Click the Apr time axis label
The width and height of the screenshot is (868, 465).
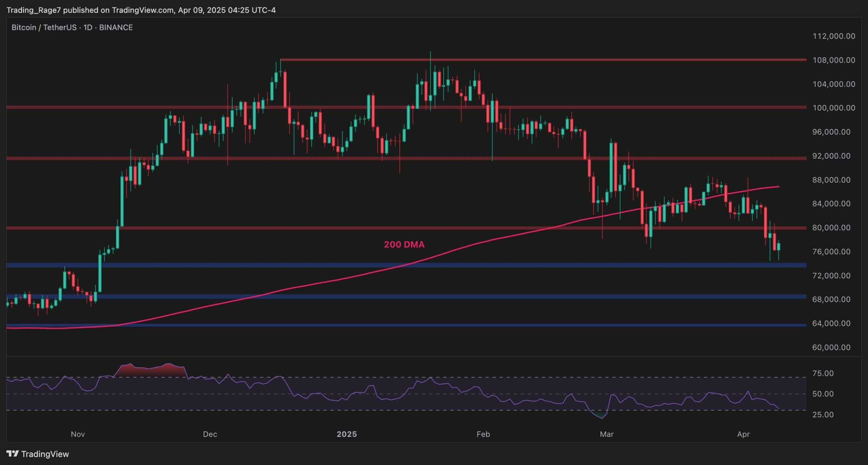pos(743,434)
